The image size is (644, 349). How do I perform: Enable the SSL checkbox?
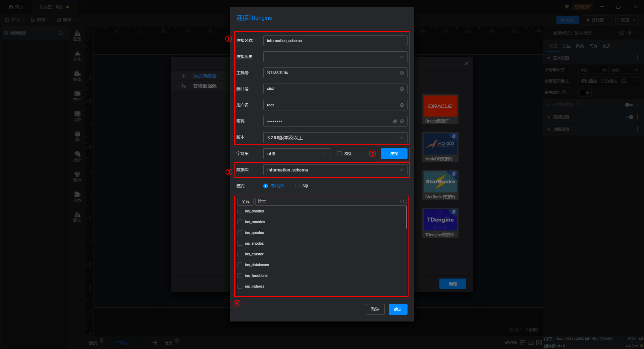[339, 154]
